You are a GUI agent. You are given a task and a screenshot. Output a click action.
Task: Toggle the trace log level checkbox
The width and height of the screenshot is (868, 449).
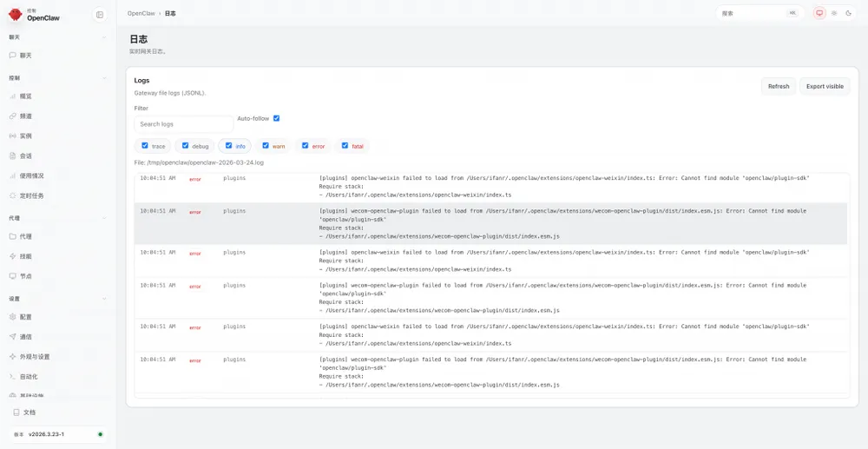[145, 146]
